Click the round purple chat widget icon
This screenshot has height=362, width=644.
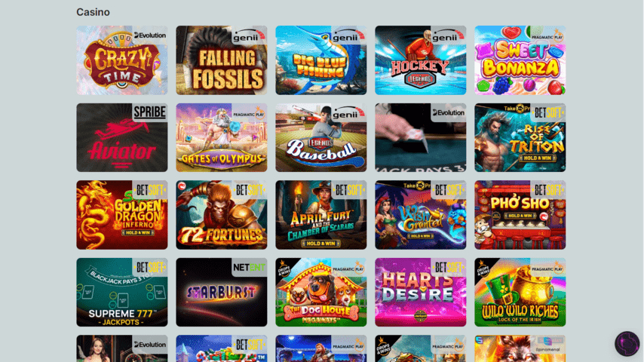pos(627,343)
